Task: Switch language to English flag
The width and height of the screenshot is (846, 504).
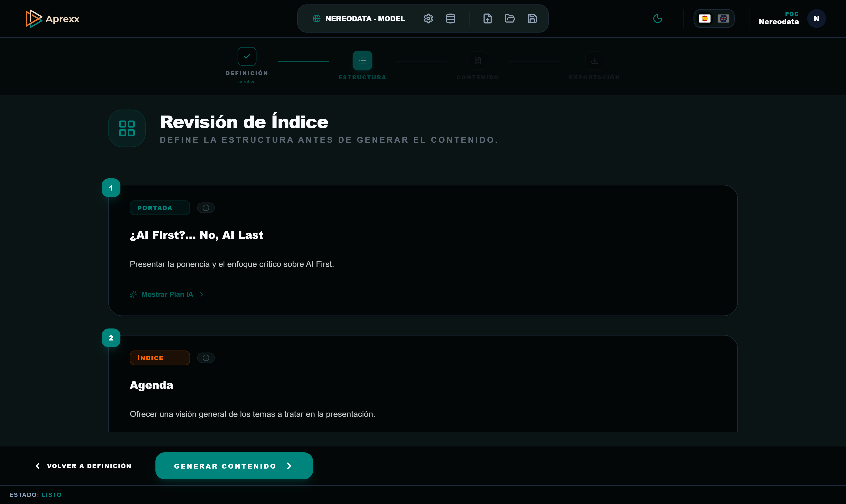Action: pyautogui.click(x=723, y=19)
